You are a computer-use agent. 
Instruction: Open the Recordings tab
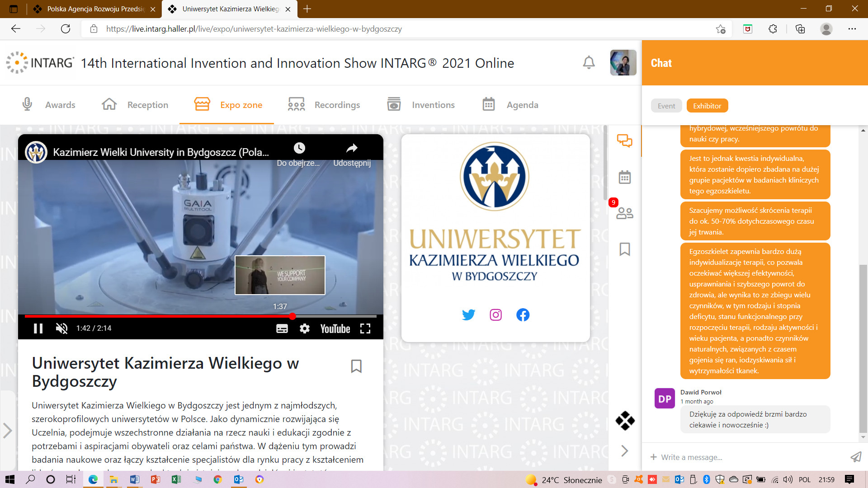324,105
